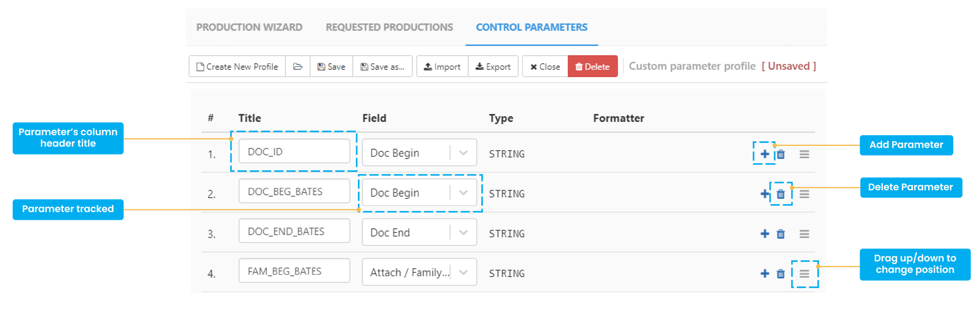Click the Custom parameter profile name
The width and height of the screenshot is (980, 315).
pos(692,66)
